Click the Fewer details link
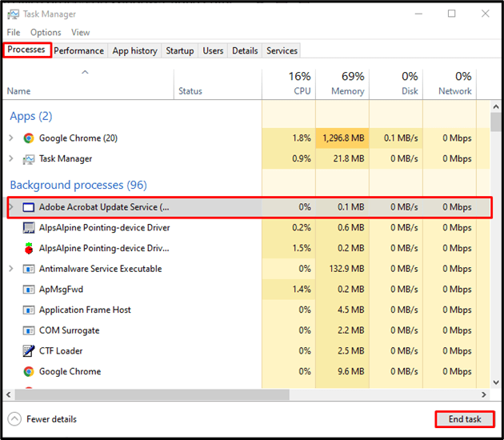 (x=51, y=419)
